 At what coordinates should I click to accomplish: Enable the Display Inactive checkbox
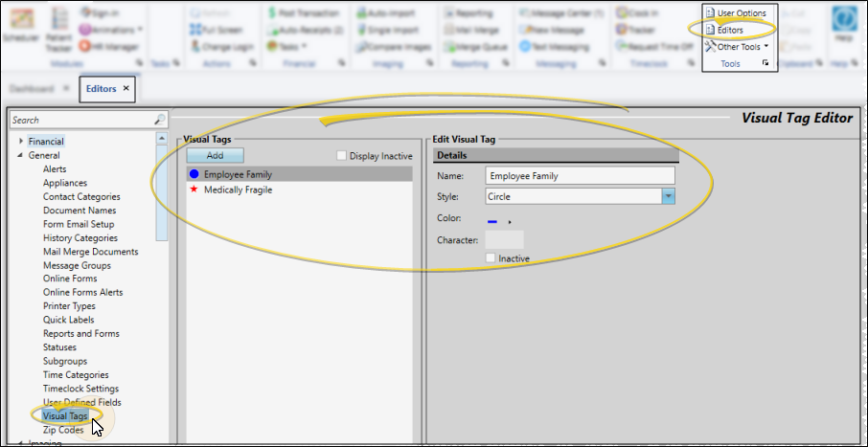point(342,156)
